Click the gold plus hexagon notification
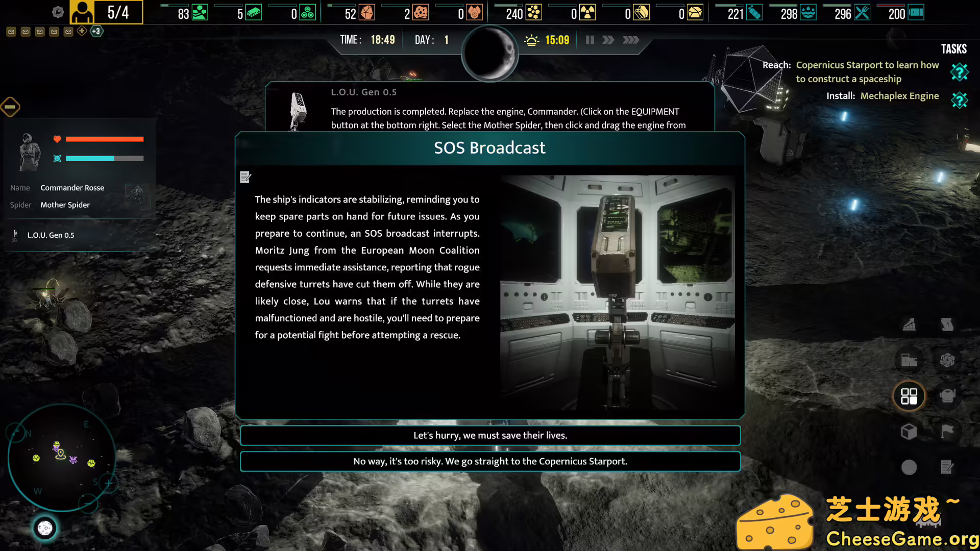Image resolution: width=980 pixels, height=551 pixels. tap(82, 31)
